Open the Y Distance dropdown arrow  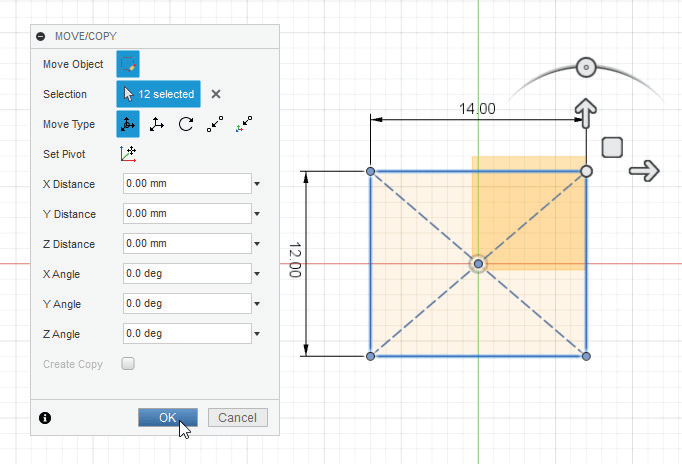click(257, 214)
